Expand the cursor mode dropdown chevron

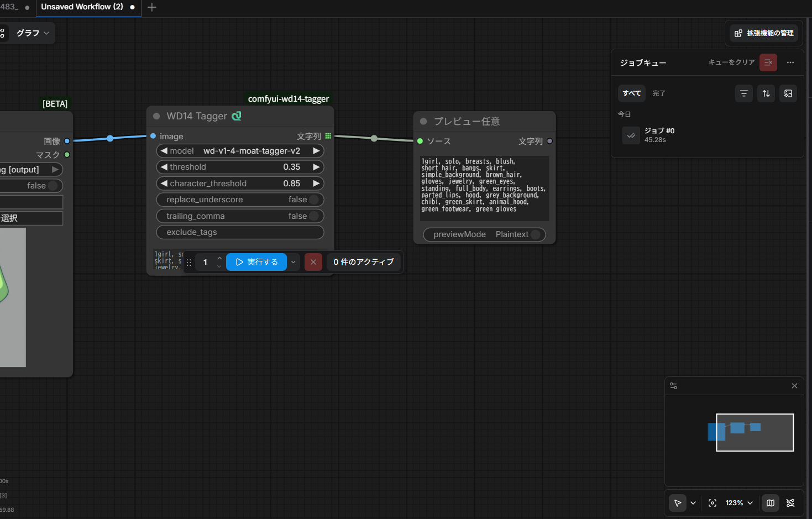[x=693, y=503]
